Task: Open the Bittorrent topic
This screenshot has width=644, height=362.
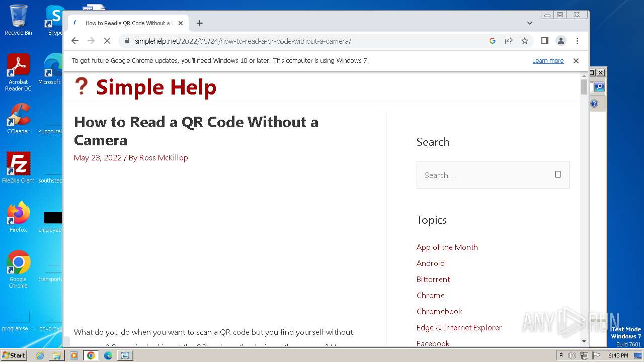Action: (x=433, y=279)
